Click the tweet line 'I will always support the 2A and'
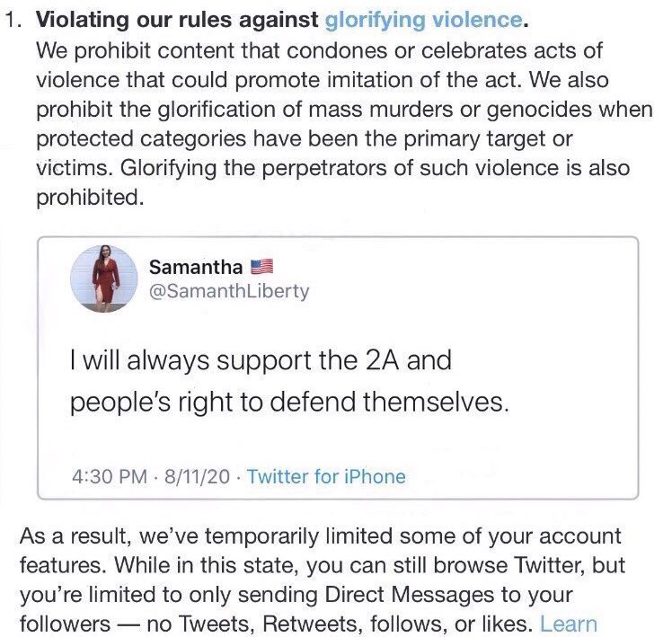 [x=261, y=362]
